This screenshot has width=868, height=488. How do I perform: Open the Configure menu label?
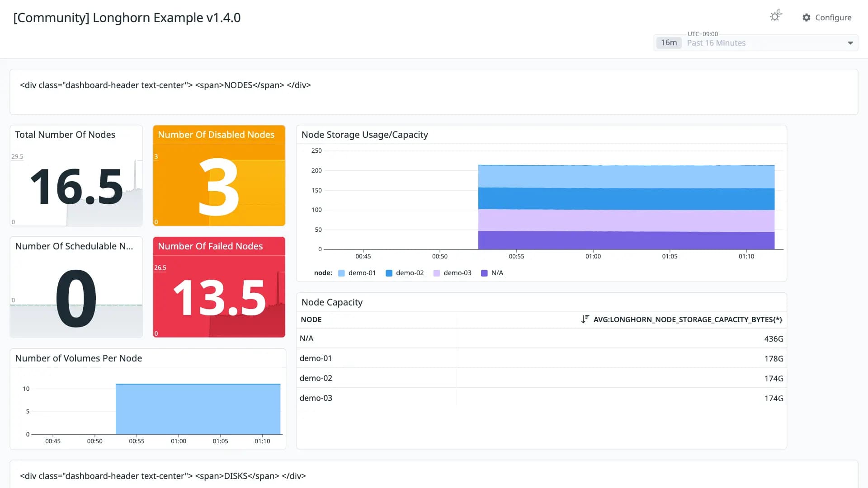pyautogui.click(x=833, y=17)
